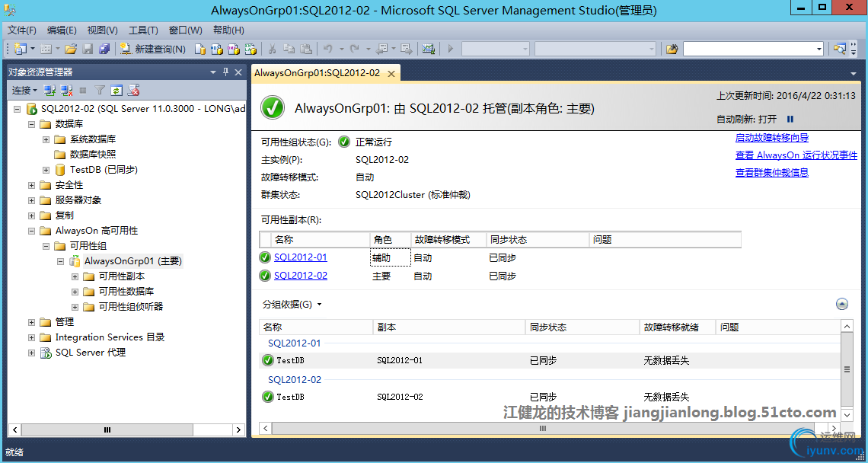Click the MDX query icon
868x463 pixels.
[x=217, y=49]
